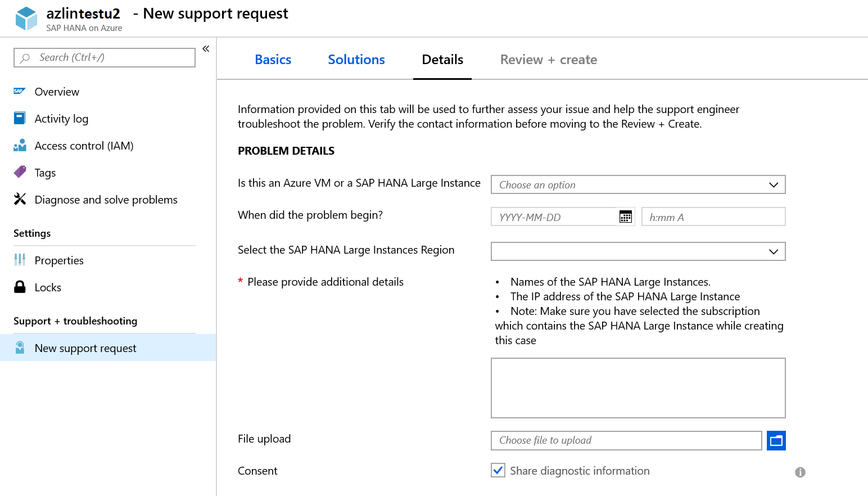Collapse the sidebar with the double-chevron icon
Image resolution: width=868 pixels, height=496 pixels.
coord(206,49)
